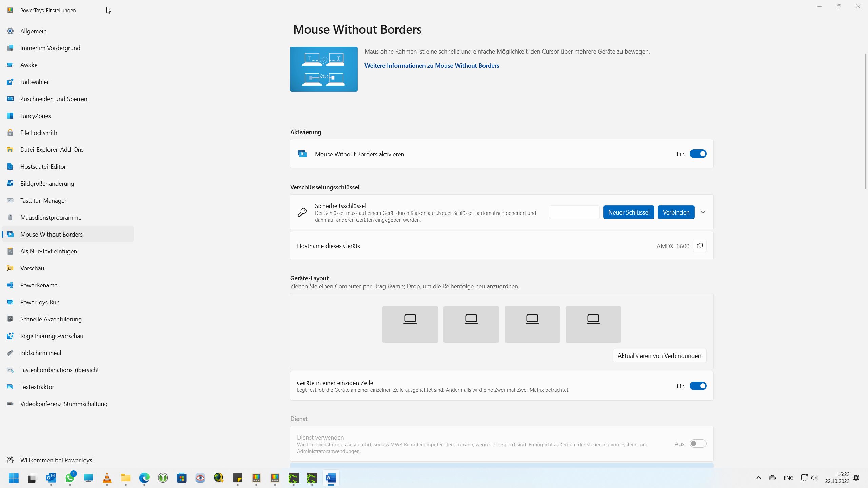This screenshot has width=868, height=488.
Task: Click the Awake coffee cup icon
Action: (10, 65)
